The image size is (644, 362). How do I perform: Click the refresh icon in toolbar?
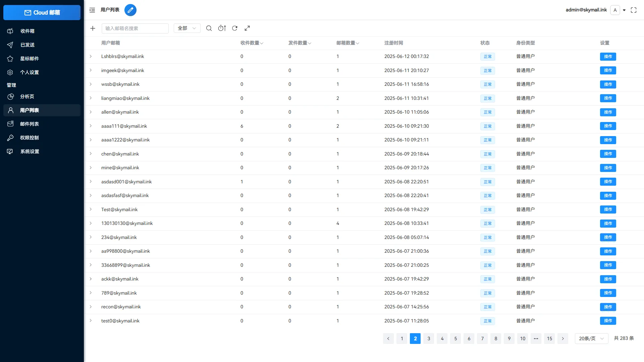235,28
